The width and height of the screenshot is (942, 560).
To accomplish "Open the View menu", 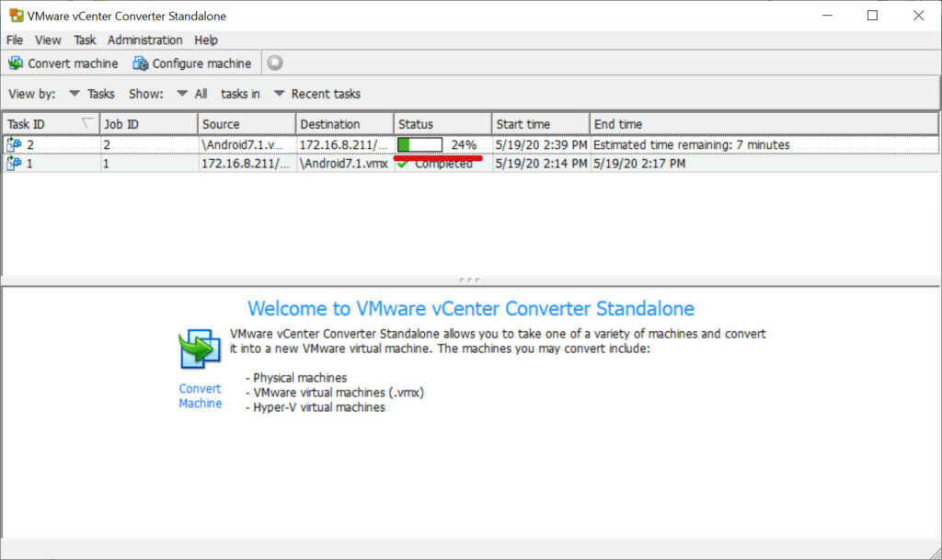I will (48, 40).
